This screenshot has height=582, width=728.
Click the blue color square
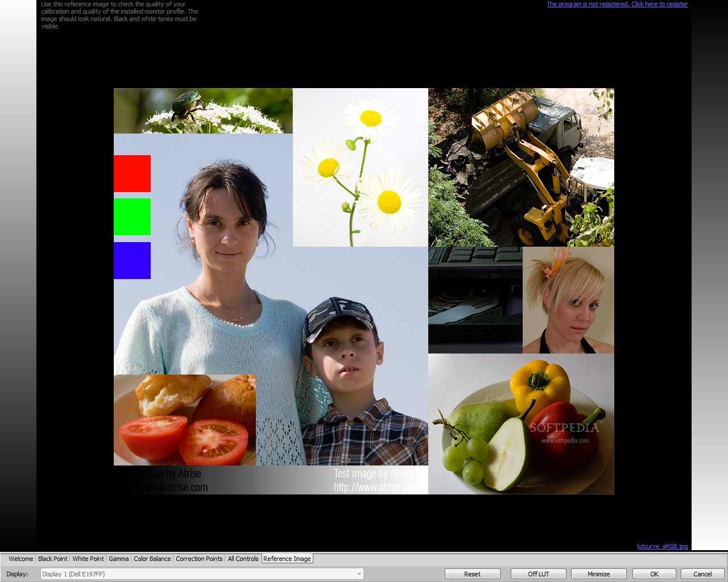(132, 260)
